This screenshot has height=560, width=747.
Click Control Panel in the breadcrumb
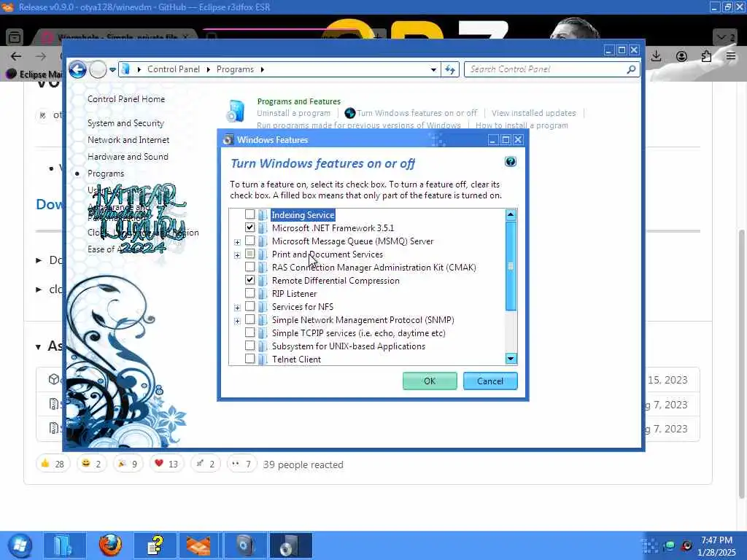pyautogui.click(x=174, y=69)
